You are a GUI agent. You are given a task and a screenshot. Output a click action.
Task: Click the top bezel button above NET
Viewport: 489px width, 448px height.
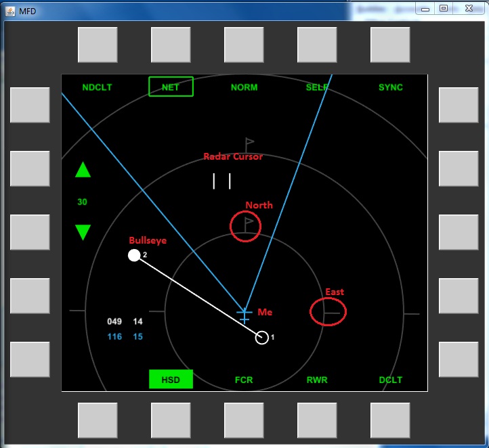[171, 45]
